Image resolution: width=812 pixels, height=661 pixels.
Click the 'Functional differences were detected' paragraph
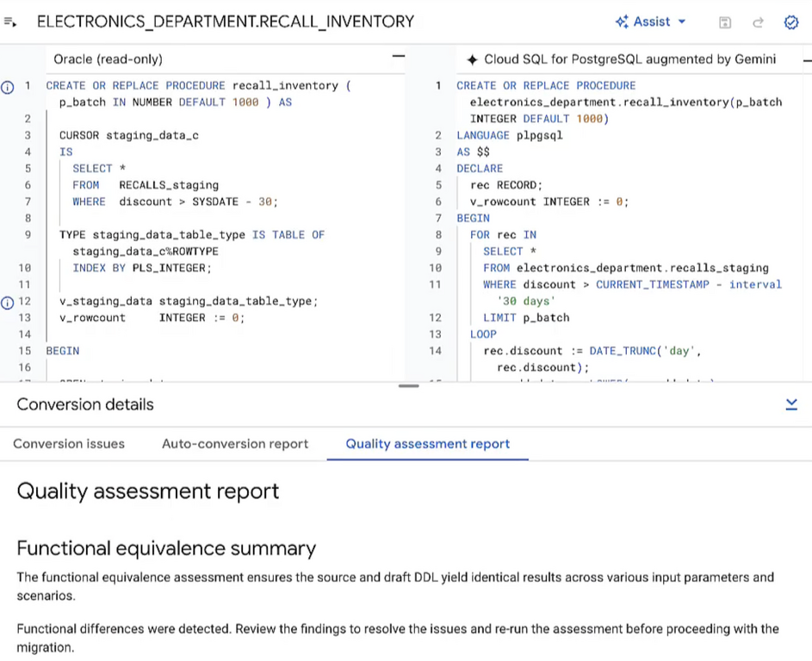(x=398, y=638)
